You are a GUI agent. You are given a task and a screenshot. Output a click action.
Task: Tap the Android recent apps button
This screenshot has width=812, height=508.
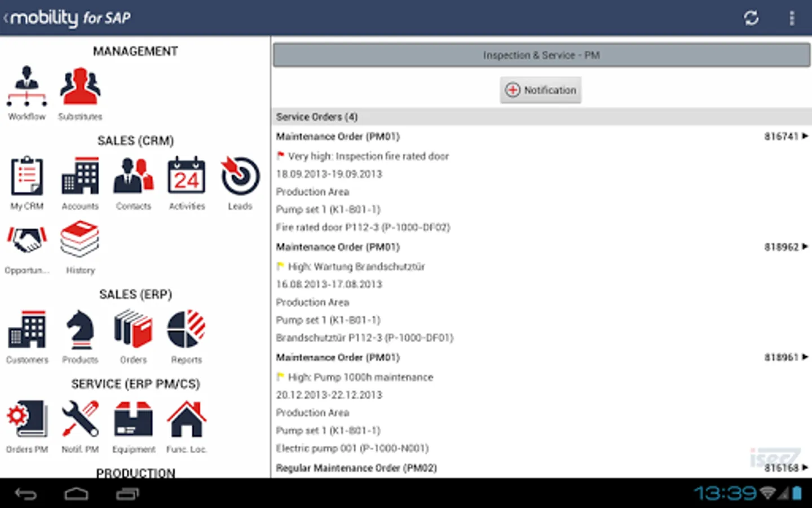[x=127, y=494]
